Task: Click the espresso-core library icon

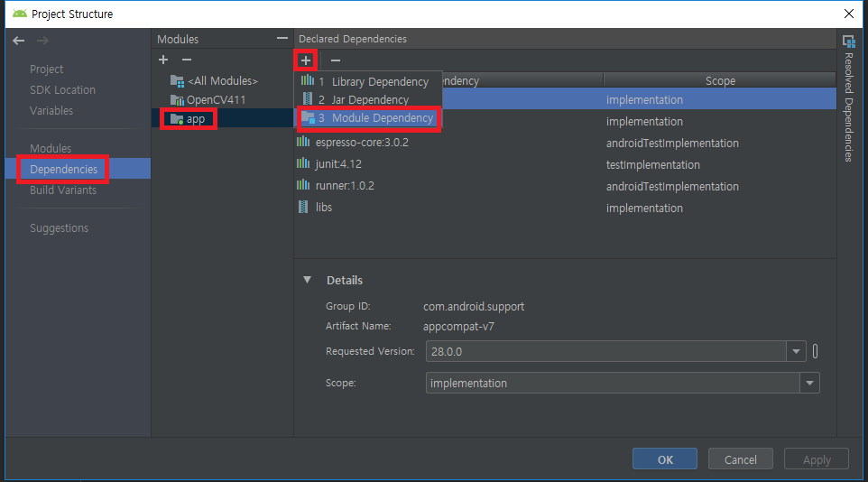Action: point(303,142)
